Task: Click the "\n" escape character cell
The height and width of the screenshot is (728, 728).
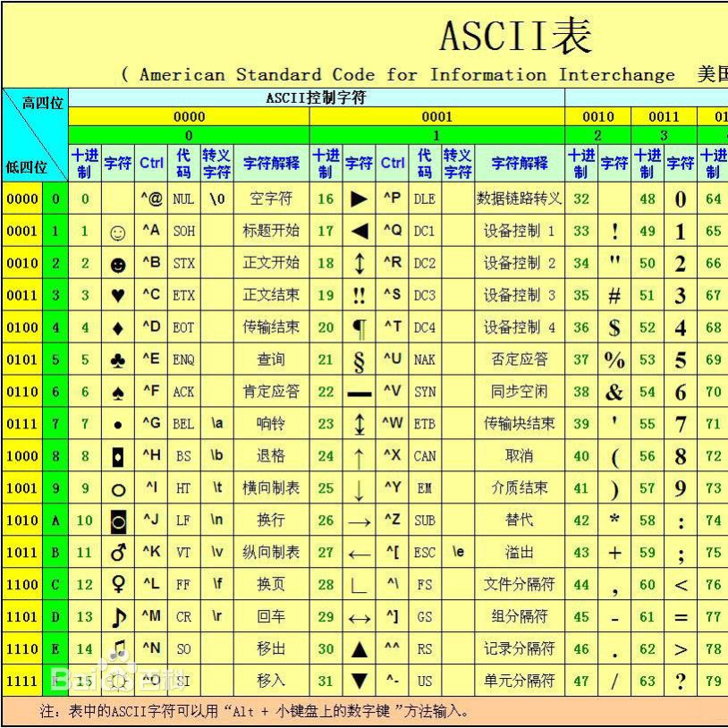Action: click(216, 521)
